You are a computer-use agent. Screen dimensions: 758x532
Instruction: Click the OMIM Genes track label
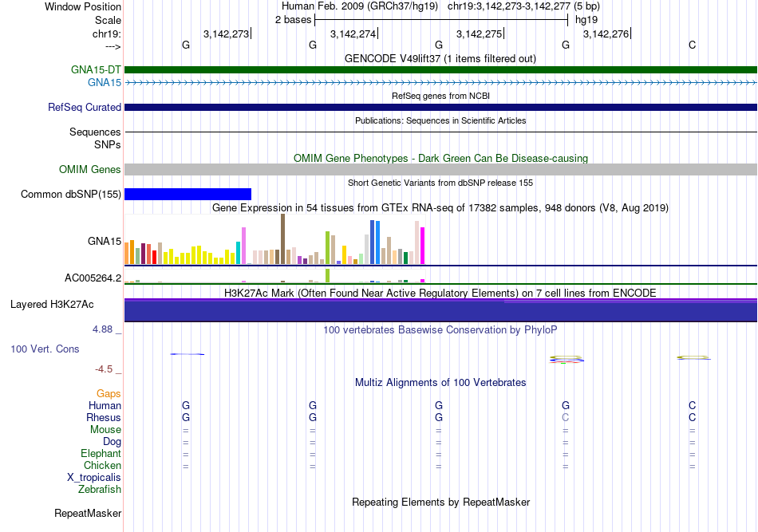[x=90, y=170]
